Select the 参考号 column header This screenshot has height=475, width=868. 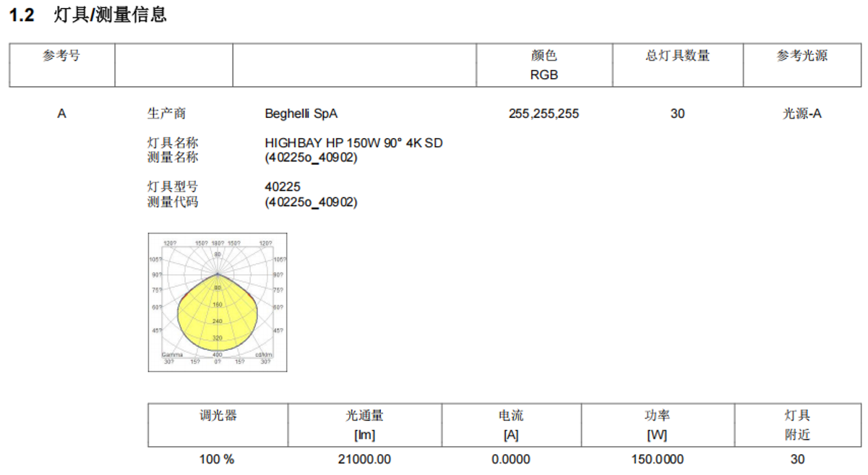tap(61, 56)
